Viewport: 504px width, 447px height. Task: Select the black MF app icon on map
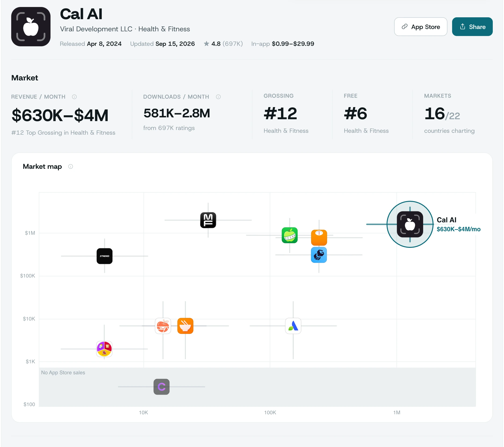pos(208,220)
